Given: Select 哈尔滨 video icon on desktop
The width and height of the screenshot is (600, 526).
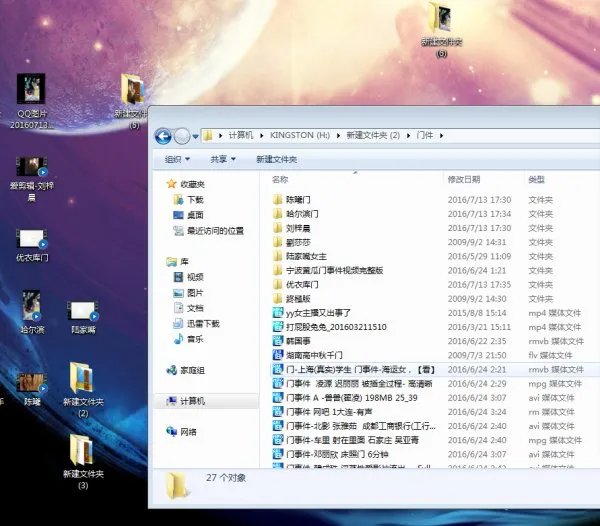Looking at the screenshot, I should (32, 312).
